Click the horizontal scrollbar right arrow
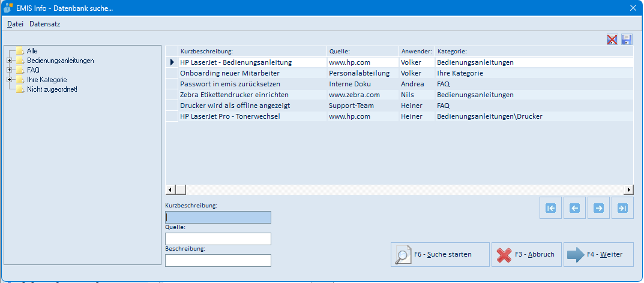The height and width of the screenshot is (283, 644). 628,190
